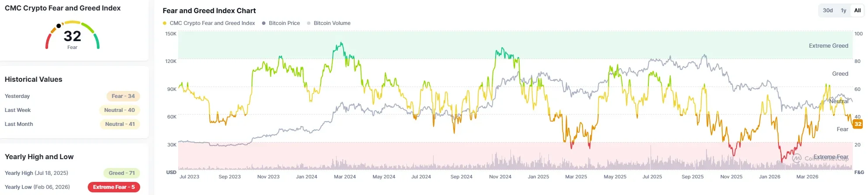Image resolution: width=868 pixels, height=195 pixels.
Task: Click the gauge showing 32 Fear
Action: [72, 35]
